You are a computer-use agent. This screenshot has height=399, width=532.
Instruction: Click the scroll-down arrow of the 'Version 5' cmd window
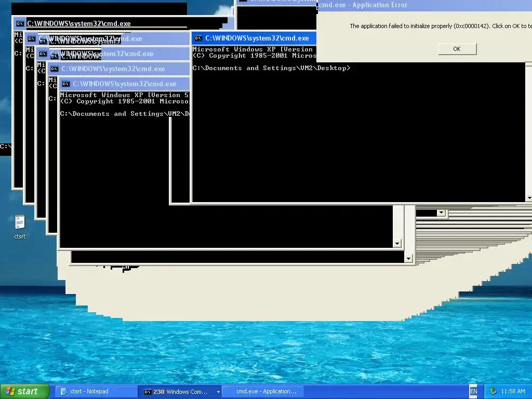[x=397, y=243]
